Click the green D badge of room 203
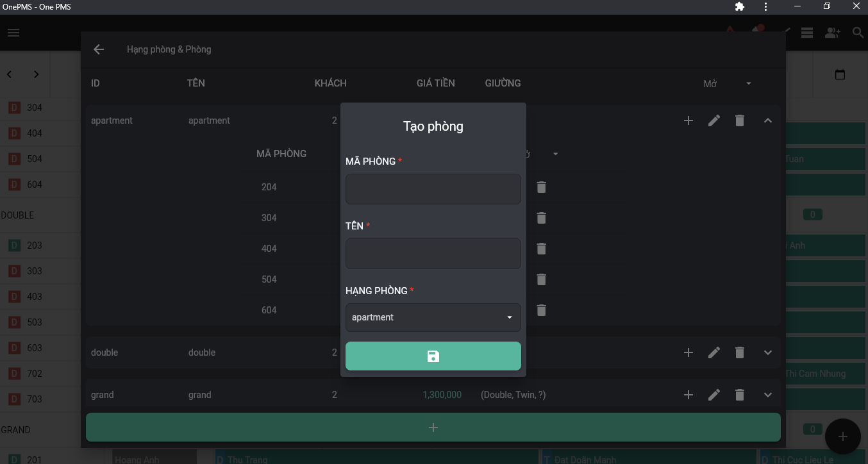 tap(14, 245)
